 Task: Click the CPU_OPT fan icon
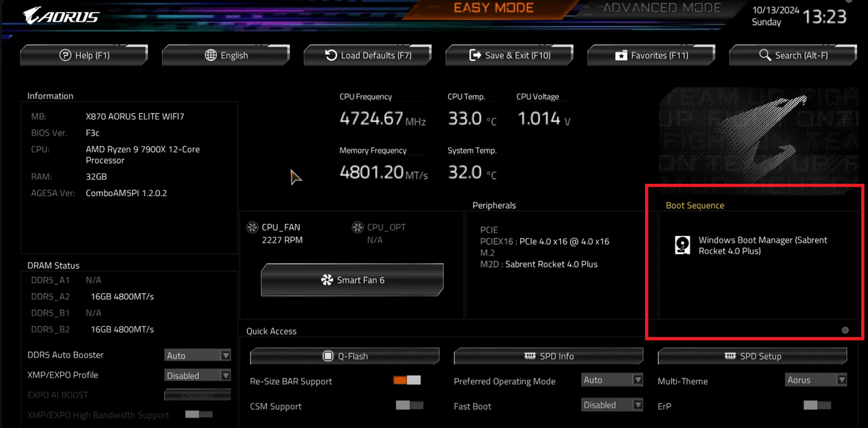[357, 227]
